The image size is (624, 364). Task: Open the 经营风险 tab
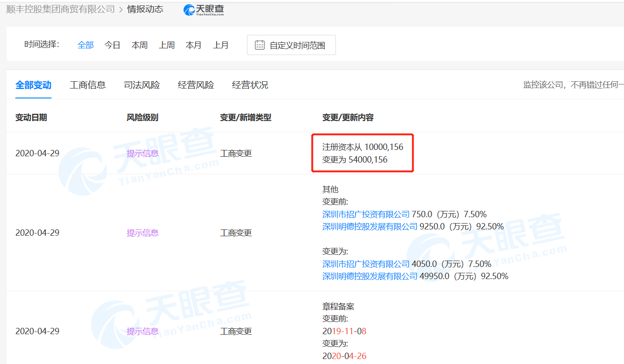tap(196, 85)
